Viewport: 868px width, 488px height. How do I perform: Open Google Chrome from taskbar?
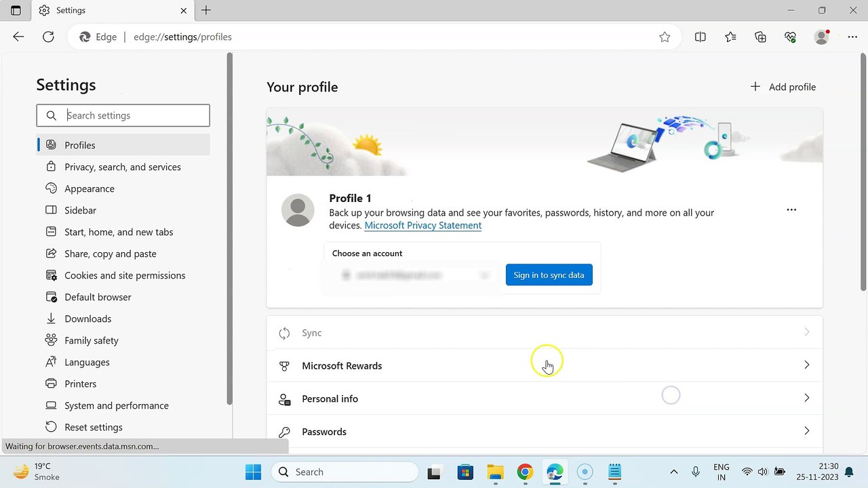(x=525, y=472)
